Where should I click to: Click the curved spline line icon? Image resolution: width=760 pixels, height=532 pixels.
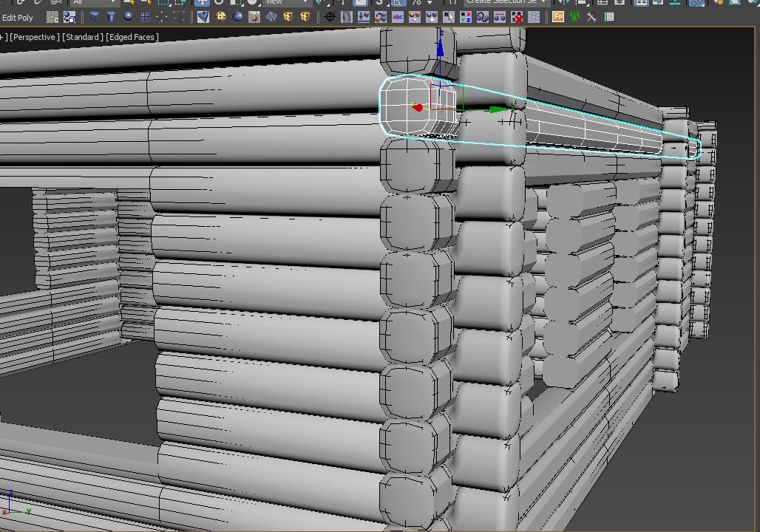(x=179, y=17)
